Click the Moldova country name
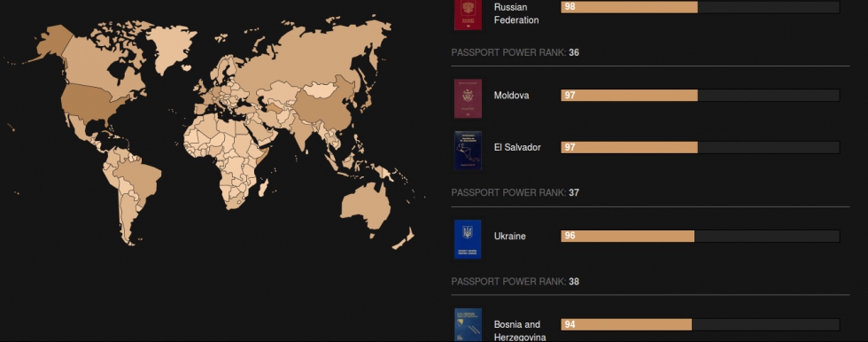 tap(512, 95)
